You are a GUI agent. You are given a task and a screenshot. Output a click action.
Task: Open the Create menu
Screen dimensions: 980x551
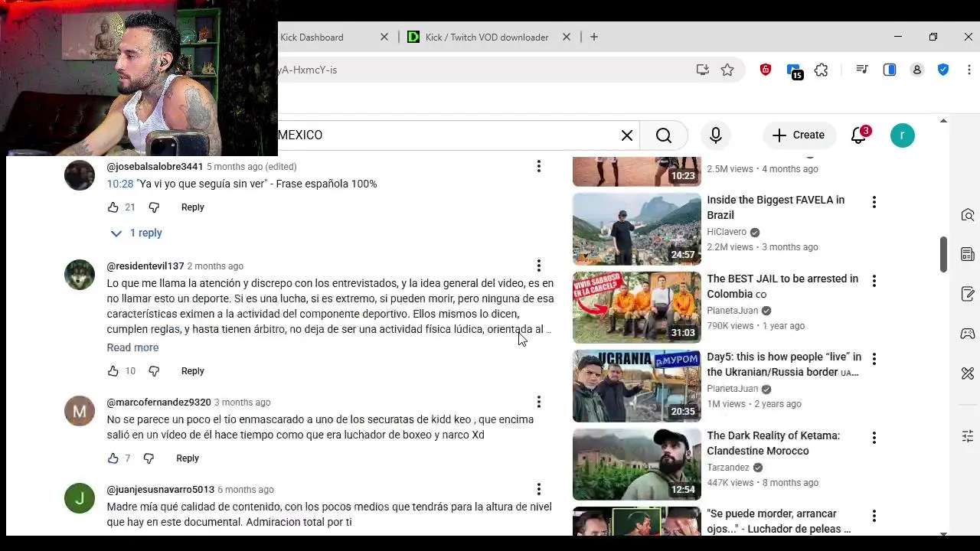coord(799,135)
